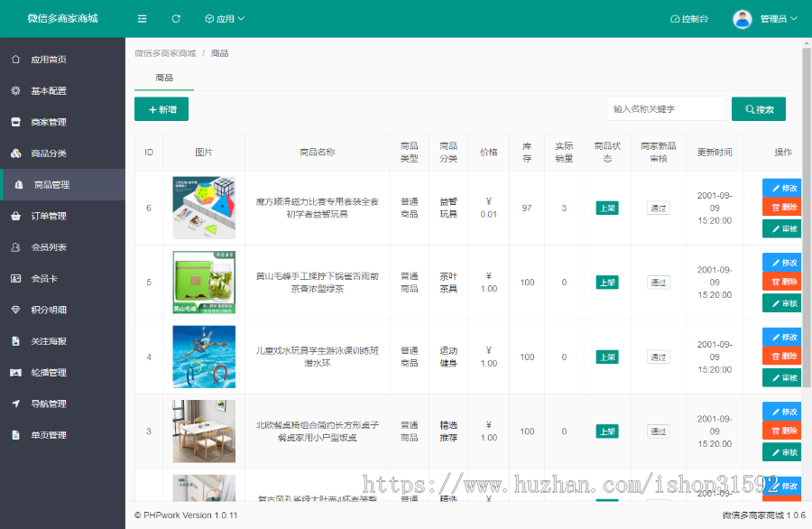Click the 积分明细 diamond icon
The height and width of the screenshot is (529, 812).
(x=15, y=310)
